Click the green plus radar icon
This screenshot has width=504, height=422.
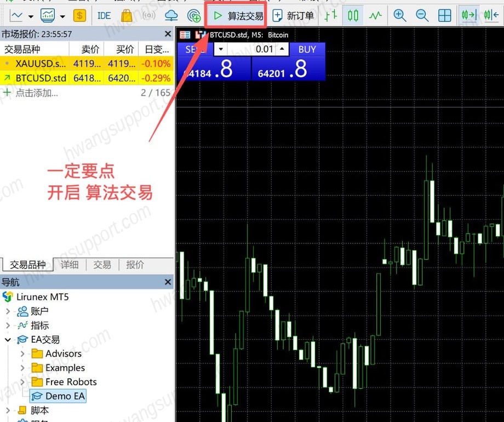click(x=194, y=15)
